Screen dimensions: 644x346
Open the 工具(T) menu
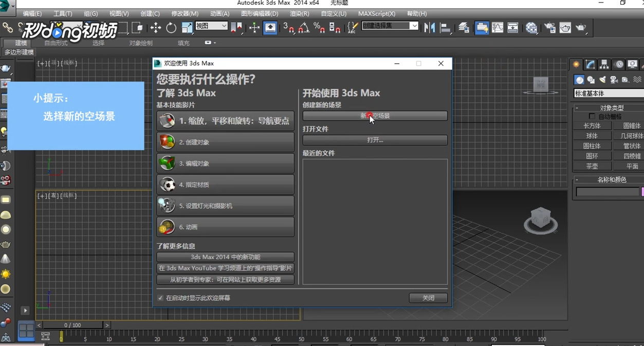pos(63,14)
